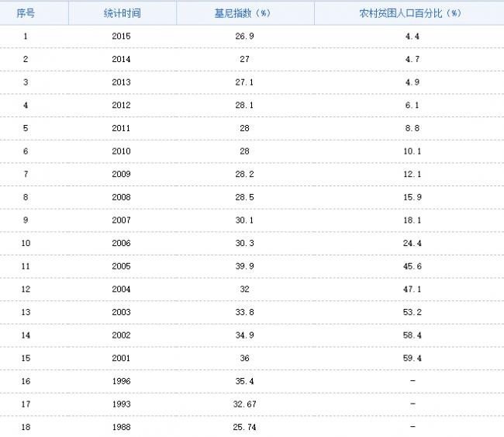This screenshot has height=437, width=504.
Task: Click the year 2015 cell
Action: point(122,36)
